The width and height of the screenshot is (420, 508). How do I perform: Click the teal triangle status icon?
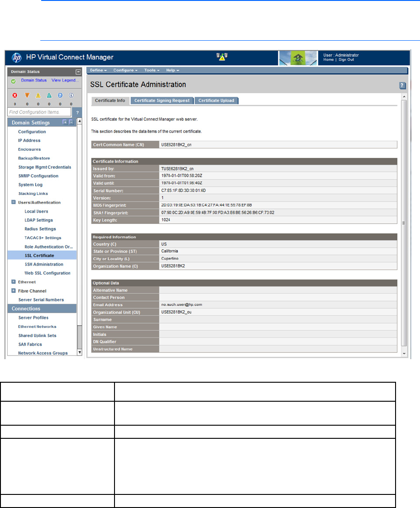click(49, 95)
